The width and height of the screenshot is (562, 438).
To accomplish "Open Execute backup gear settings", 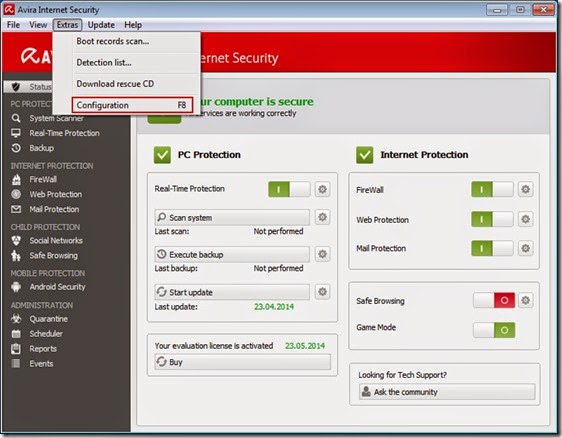I will [x=322, y=254].
